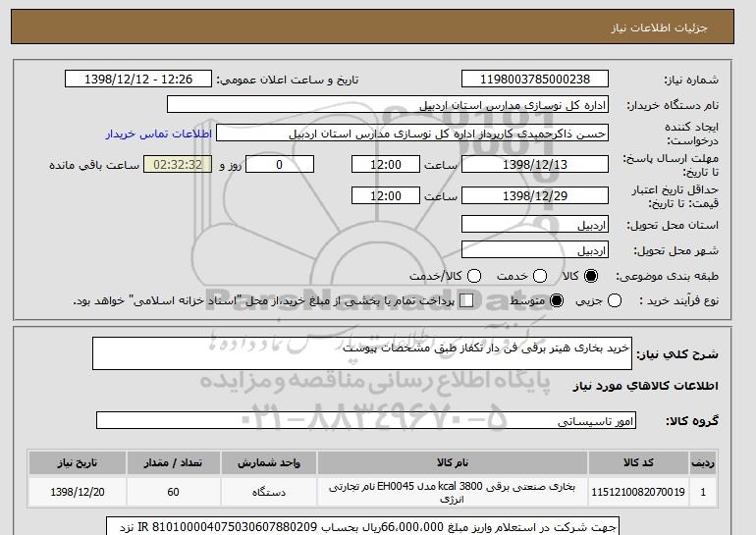Click the کد کالا column header
Screen dimensions: 756x535
coord(638,462)
